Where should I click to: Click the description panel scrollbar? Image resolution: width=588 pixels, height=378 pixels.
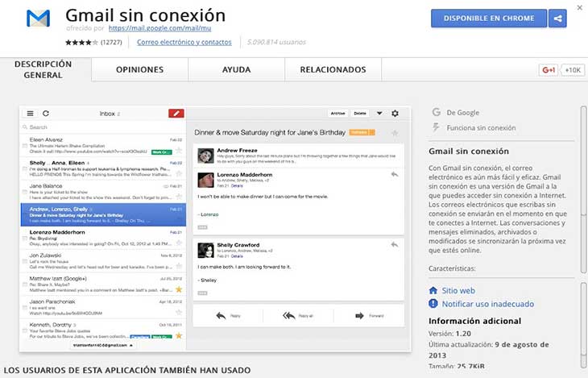(583, 188)
